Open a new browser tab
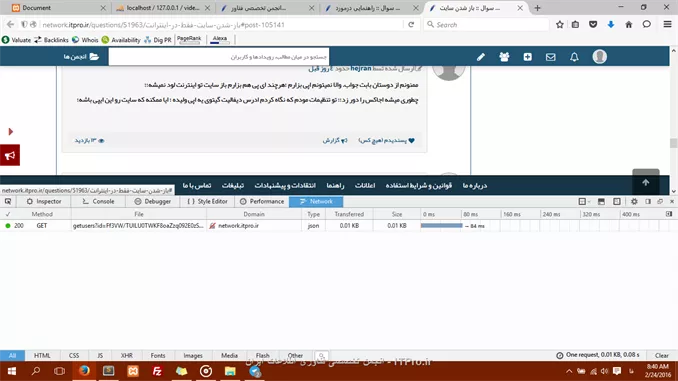The width and height of the screenshot is (678, 381). click(x=537, y=8)
